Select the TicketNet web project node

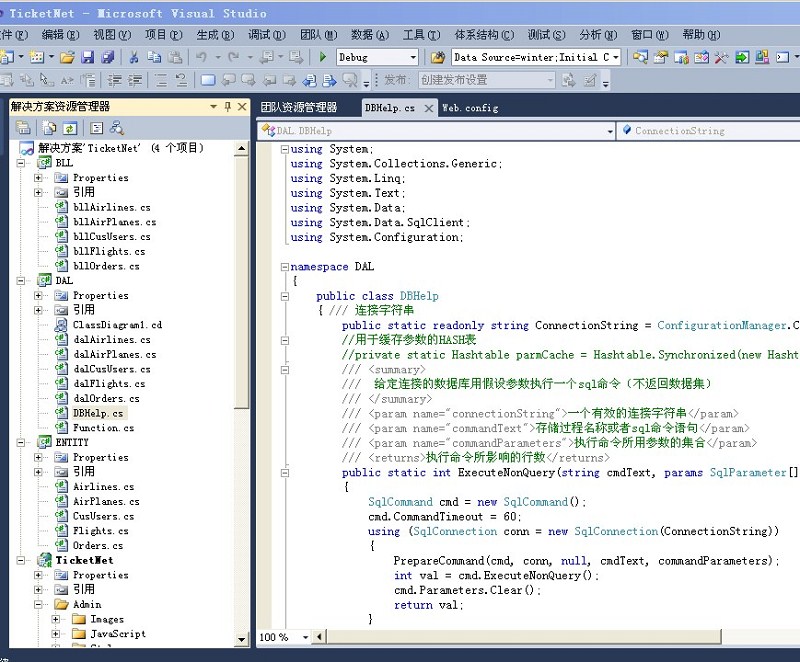[84, 560]
